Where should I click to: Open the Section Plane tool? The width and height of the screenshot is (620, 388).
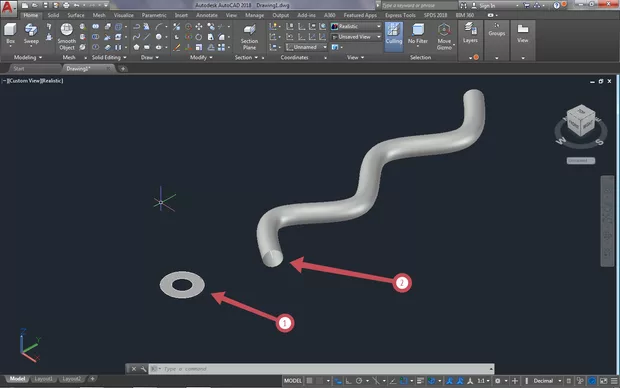pos(249,37)
